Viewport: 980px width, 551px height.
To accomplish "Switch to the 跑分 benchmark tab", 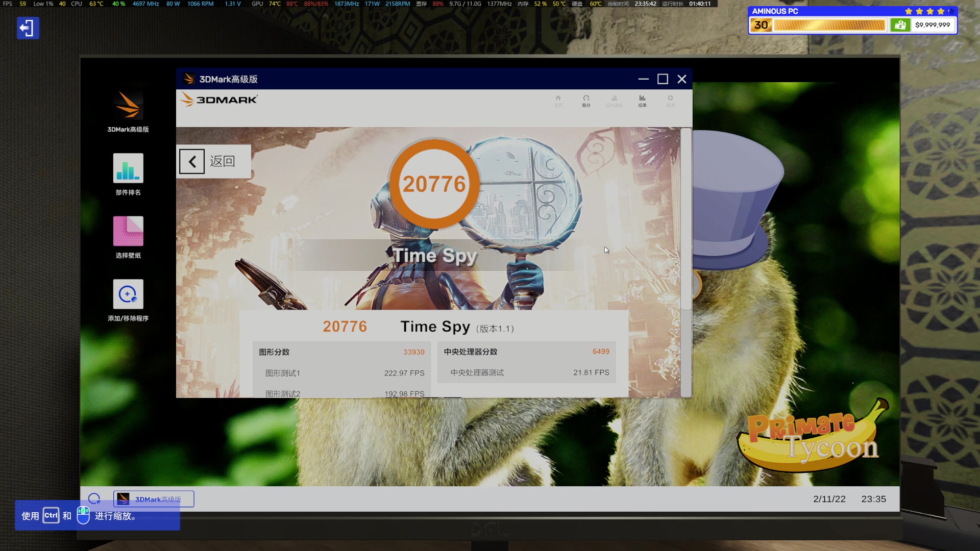I will point(586,101).
